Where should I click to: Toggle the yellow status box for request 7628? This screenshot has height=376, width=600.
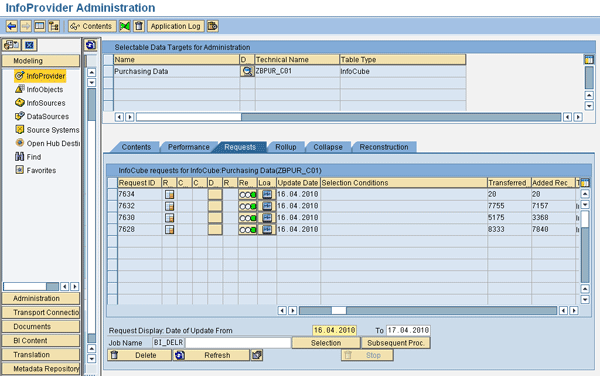pyautogui.click(x=215, y=230)
